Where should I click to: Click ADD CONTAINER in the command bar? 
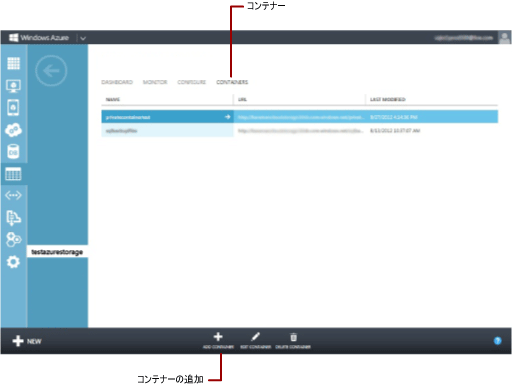click(218, 341)
